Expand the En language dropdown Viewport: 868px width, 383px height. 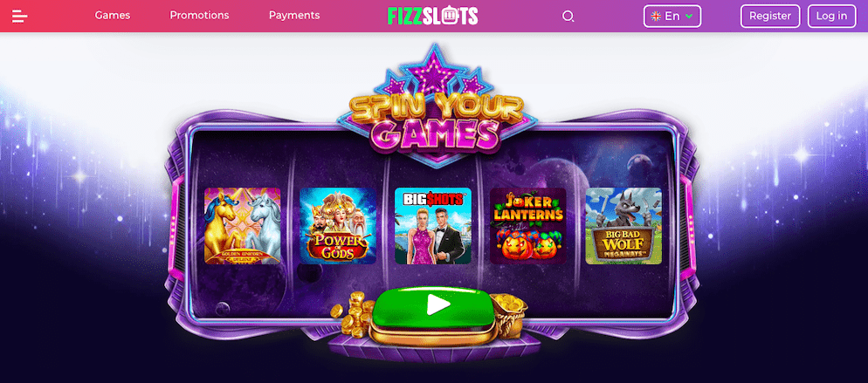click(672, 16)
